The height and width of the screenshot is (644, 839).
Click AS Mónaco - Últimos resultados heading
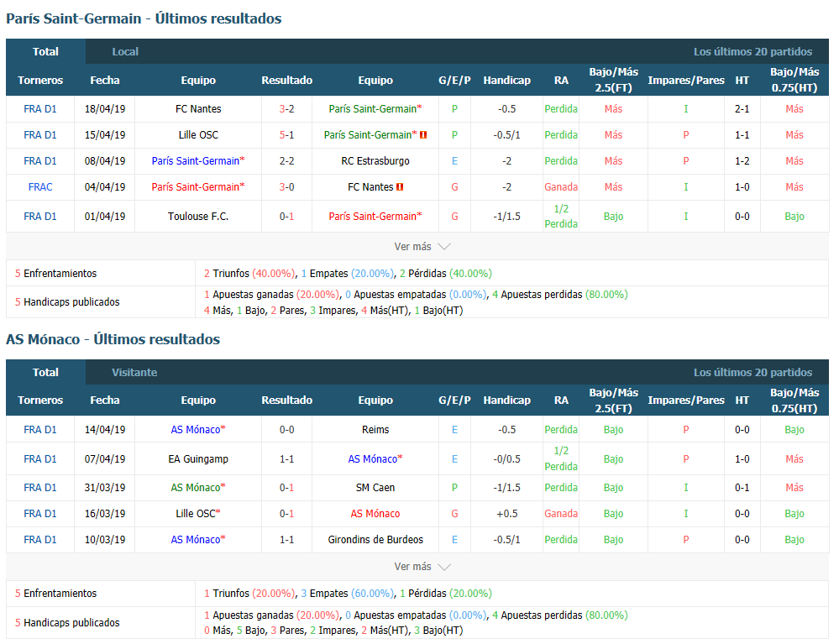[113, 340]
